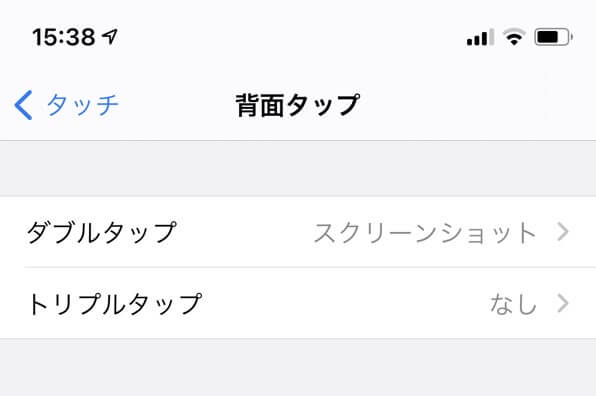Go back via the タッチ link
This screenshot has width=596, height=396.
[82, 105]
